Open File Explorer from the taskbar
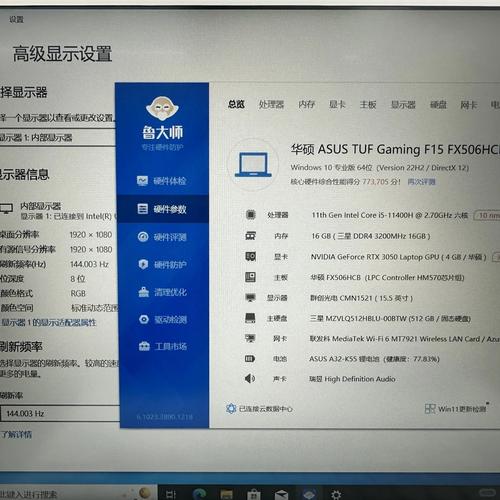 tap(226, 494)
